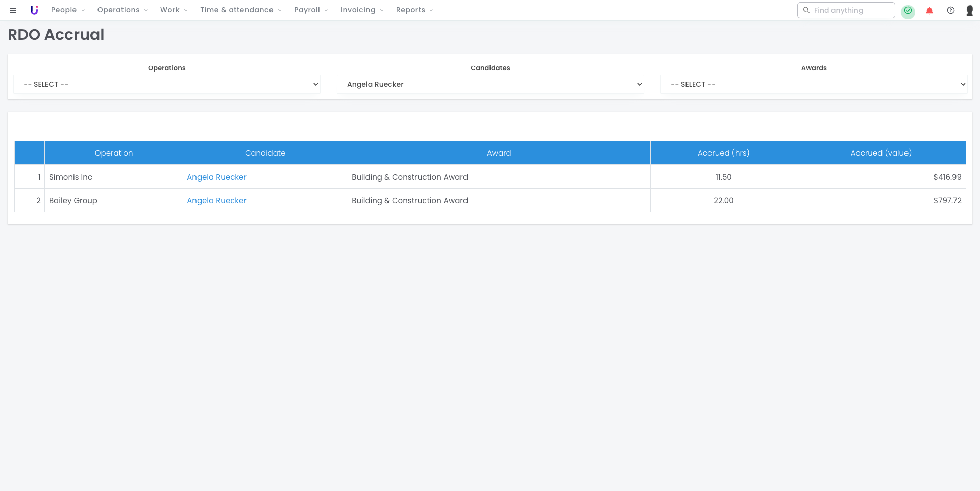The width and height of the screenshot is (980, 491).
Task: Open the help question mark icon
Action: click(951, 10)
